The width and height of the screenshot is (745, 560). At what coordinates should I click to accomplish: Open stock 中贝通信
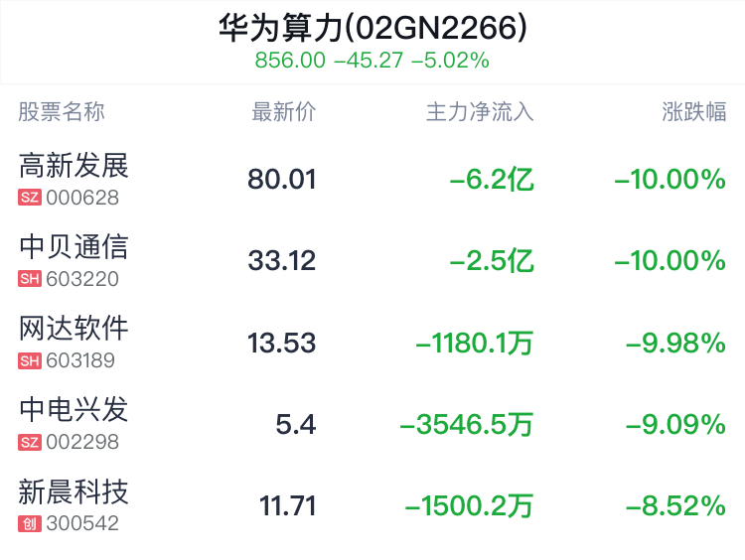[x=74, y=246]
